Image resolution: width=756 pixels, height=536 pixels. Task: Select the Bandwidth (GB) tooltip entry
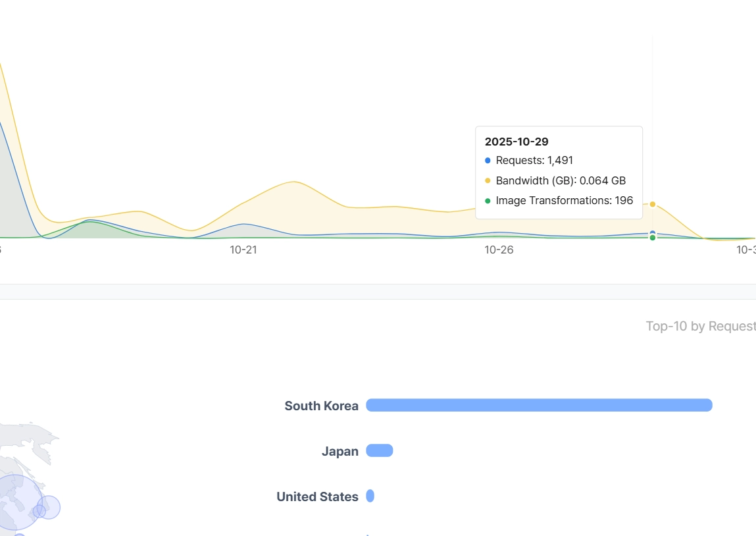pyautogui.click(x=561, y=180)
